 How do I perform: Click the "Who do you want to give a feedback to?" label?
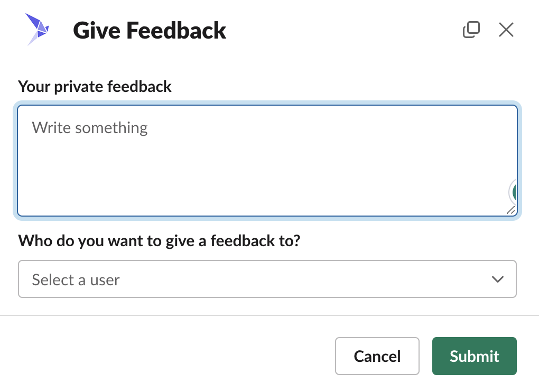[x=159, y=241]
